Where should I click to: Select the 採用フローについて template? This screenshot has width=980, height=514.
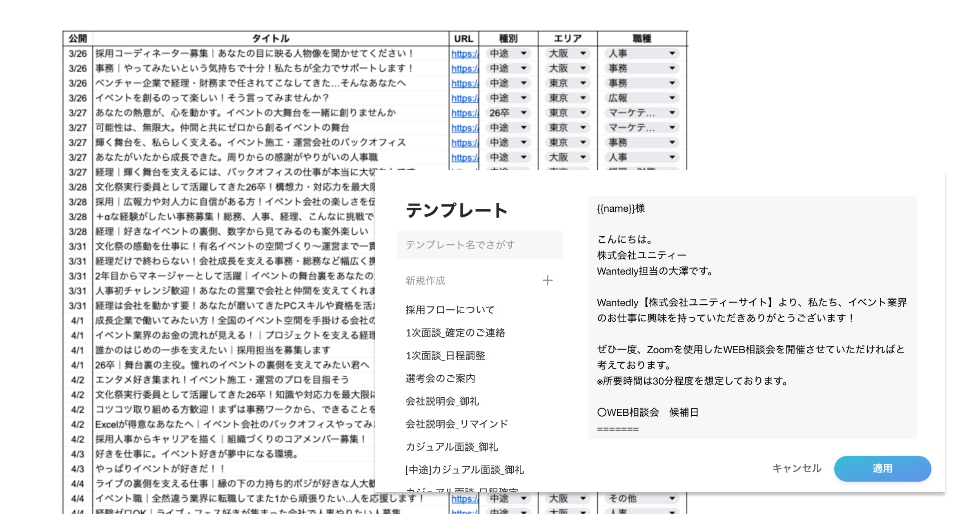point(450,310)
